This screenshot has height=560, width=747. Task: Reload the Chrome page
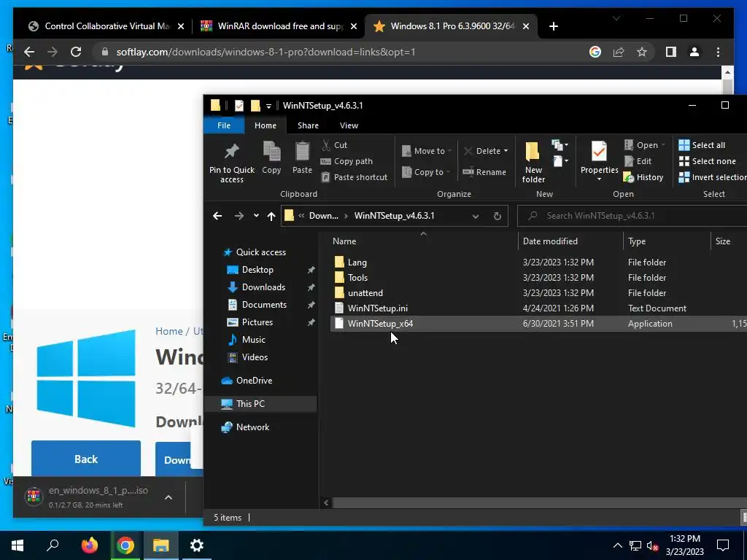click(x=76, y=52)
